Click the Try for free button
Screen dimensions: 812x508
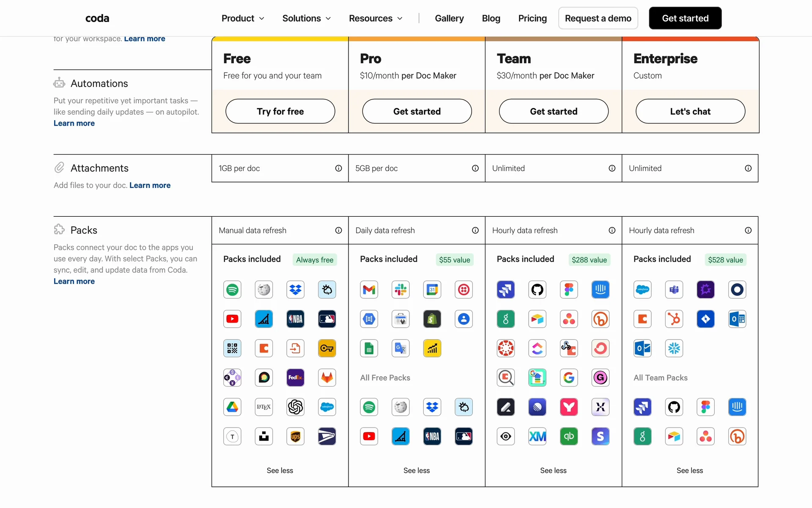pyautogui.click(x=280, y=111)
